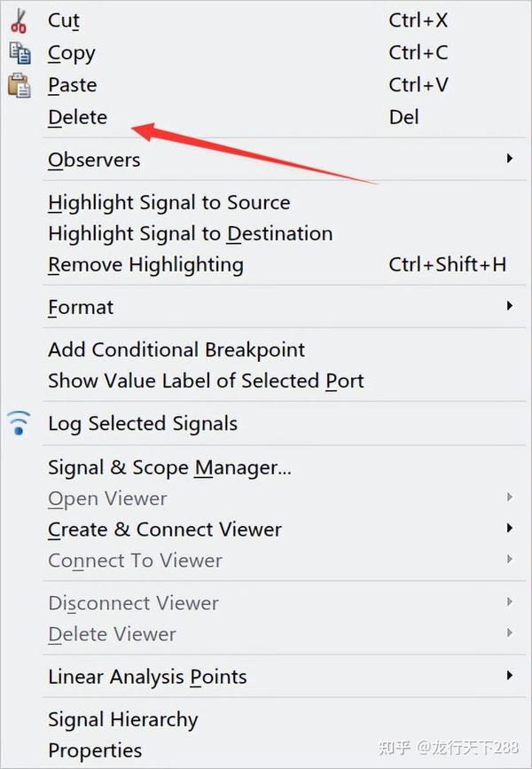Select Delete from the context menu
The image size is (532, 769).
(x=78, y=117)
